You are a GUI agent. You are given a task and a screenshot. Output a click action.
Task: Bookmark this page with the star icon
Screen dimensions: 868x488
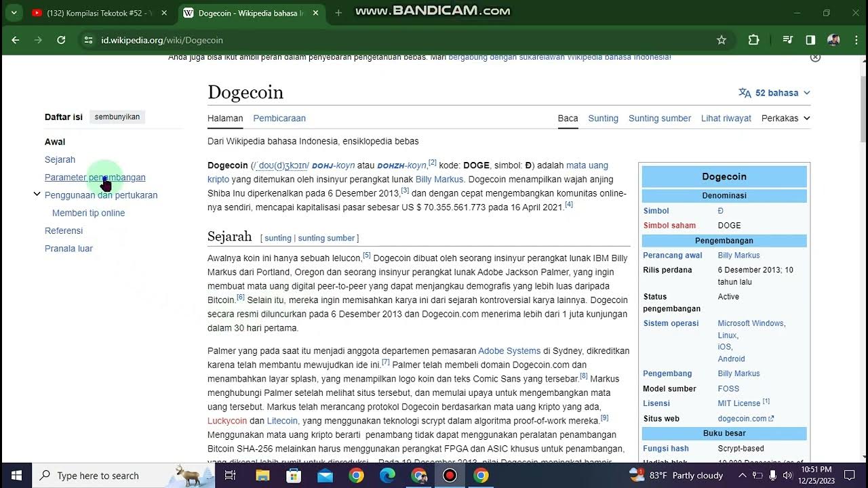coord(722,40)
